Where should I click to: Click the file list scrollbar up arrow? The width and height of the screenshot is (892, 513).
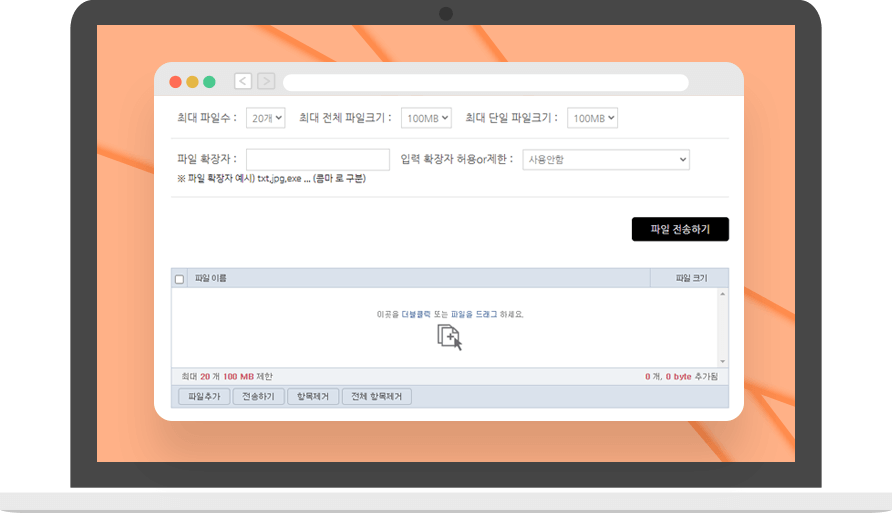pos(722,294)
